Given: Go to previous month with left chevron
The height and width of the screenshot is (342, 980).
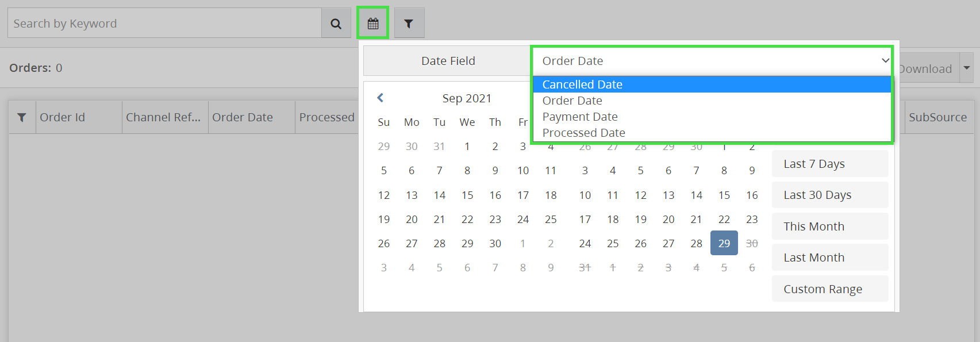Looking at the screenshot, I should pyautogui.click(x=380, y=98).
